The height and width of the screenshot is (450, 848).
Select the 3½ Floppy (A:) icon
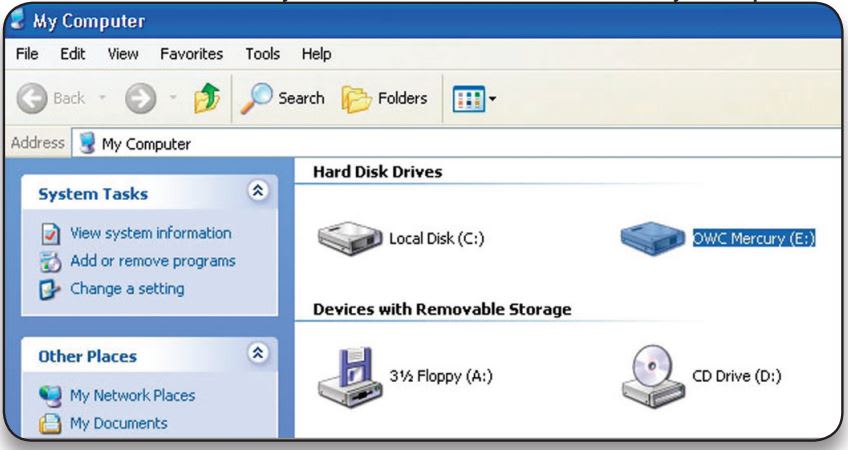[x=350, y=376]
